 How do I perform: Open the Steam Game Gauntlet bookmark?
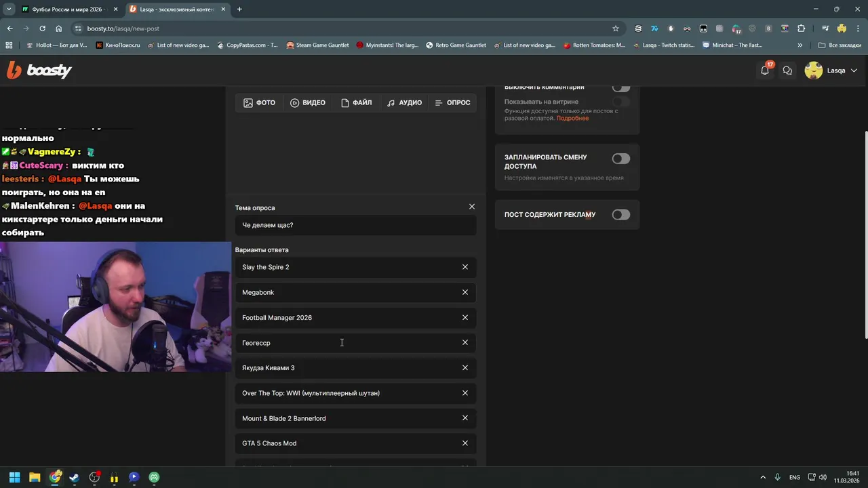(318, 45)
